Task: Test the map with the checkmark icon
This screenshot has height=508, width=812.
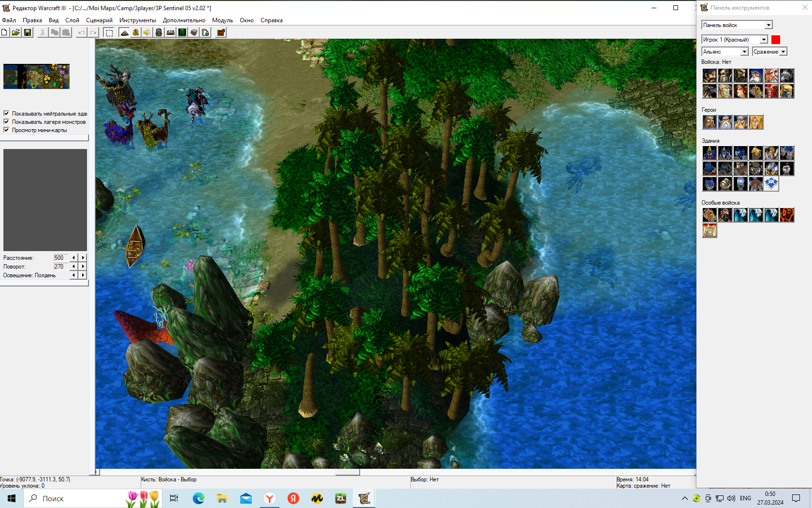Action: click(221, 32)
